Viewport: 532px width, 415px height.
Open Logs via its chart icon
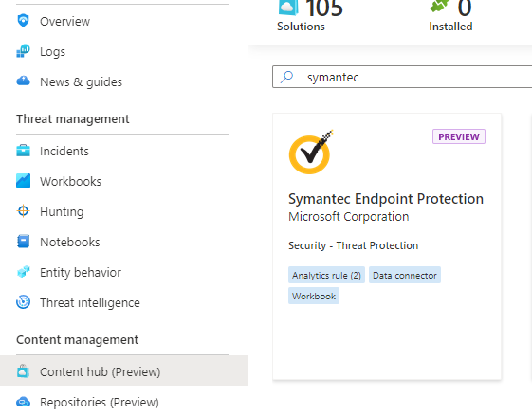(23, 51)
